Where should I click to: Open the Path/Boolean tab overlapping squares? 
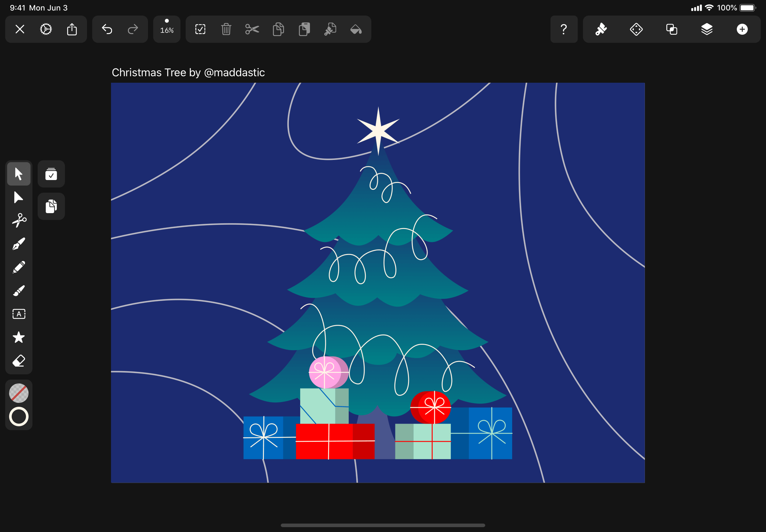tap(672, 29)
